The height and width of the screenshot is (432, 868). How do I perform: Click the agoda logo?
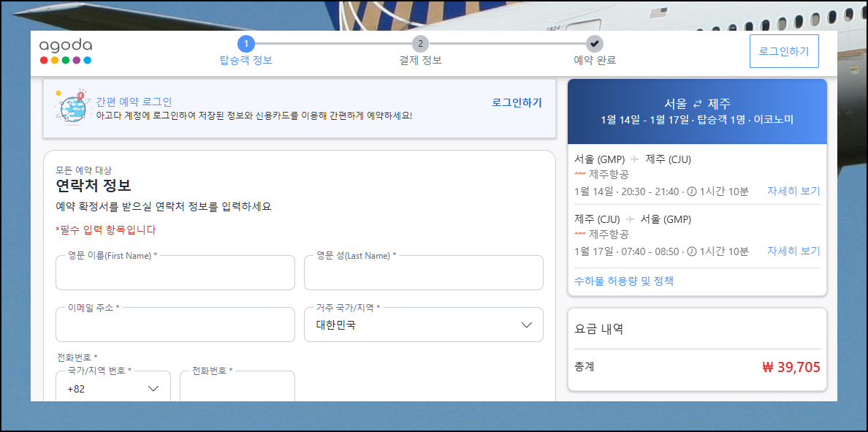tap(66, 52)
